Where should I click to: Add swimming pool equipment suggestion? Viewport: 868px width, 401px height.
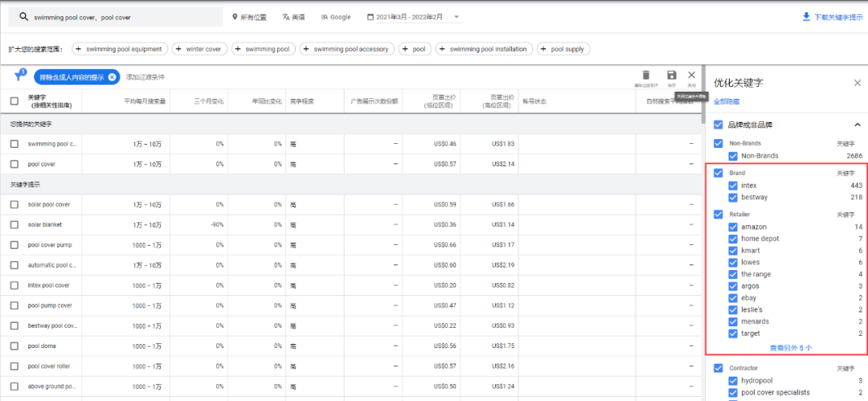point(119,49)
